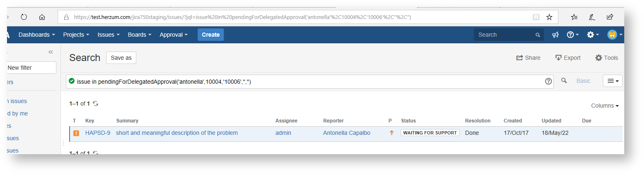The image size is (644, 174).
Task: Click the blue Create button
Action: pos(210,35)
